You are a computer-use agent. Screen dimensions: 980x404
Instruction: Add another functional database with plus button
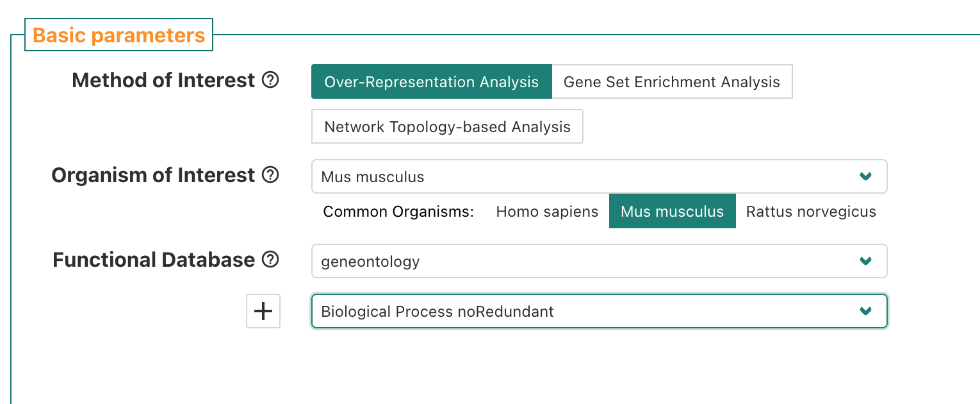tap(263, 312)
